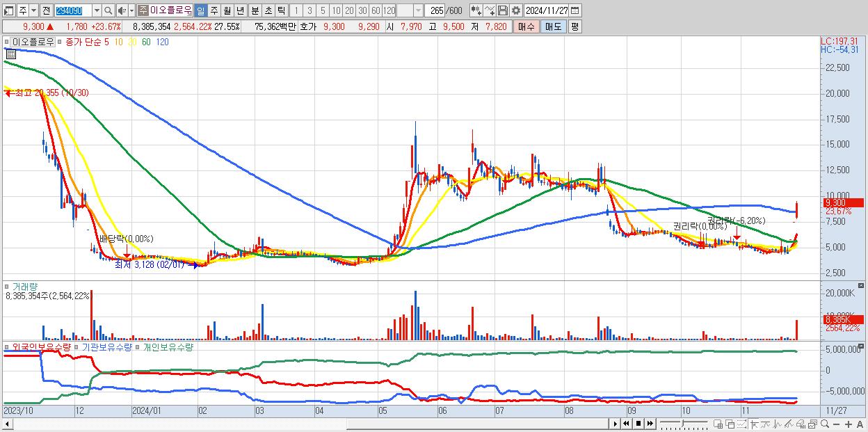Select the 월 monthly period toggle
The width and height of the screenshot is (868, 432).
point(227,10)
